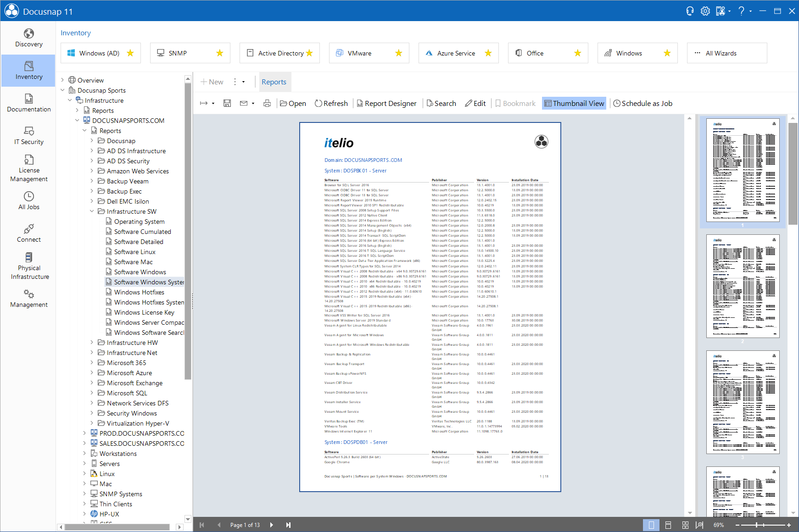Go to first page of report
This screenshot has width=799, height=532.
202,525
